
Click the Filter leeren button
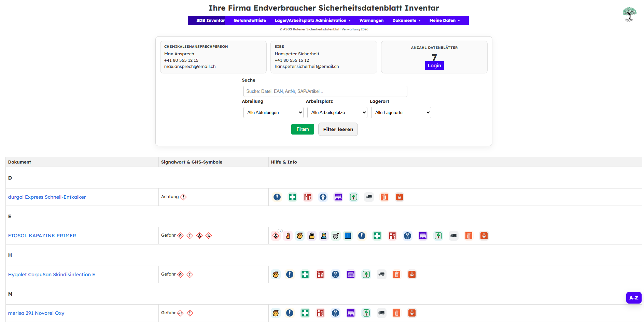(x=338, y=129)
